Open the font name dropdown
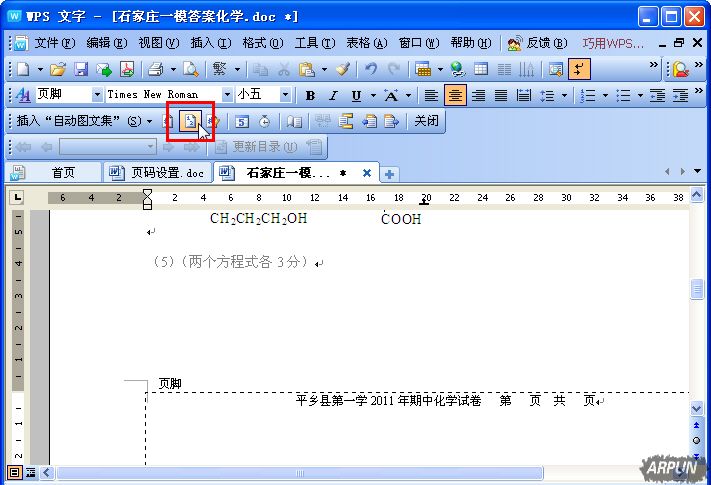The height and width of the screenshot is (485, 711). point(227,95)
